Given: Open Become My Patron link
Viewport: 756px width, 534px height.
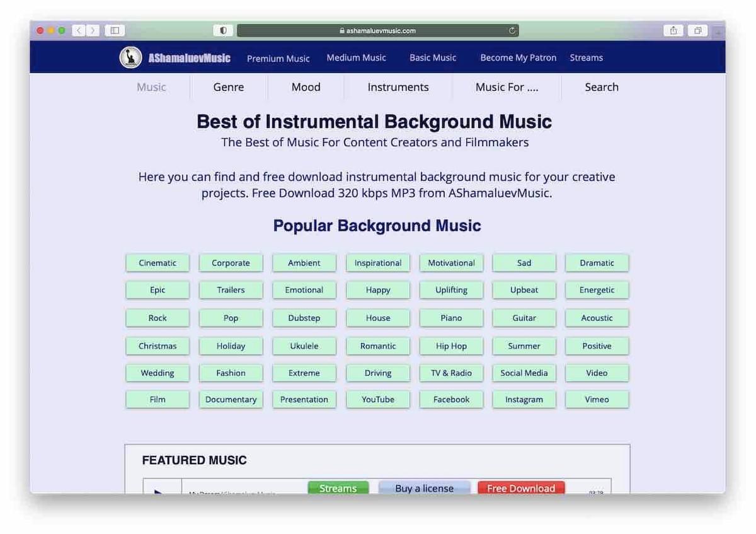Looking at the screenshot, I should 518,57.
